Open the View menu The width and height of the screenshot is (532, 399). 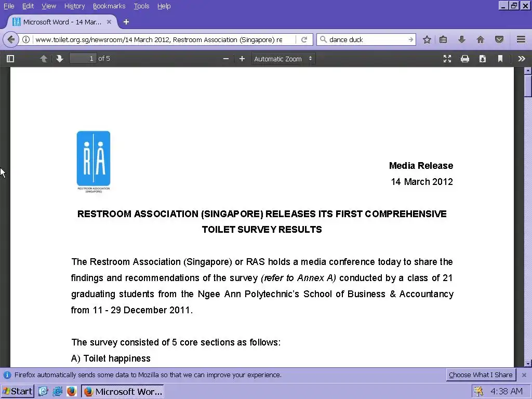[x=49, y=6]
